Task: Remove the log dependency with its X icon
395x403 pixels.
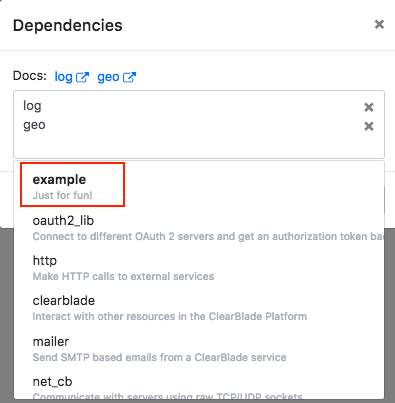Action: tap(369, 107)
